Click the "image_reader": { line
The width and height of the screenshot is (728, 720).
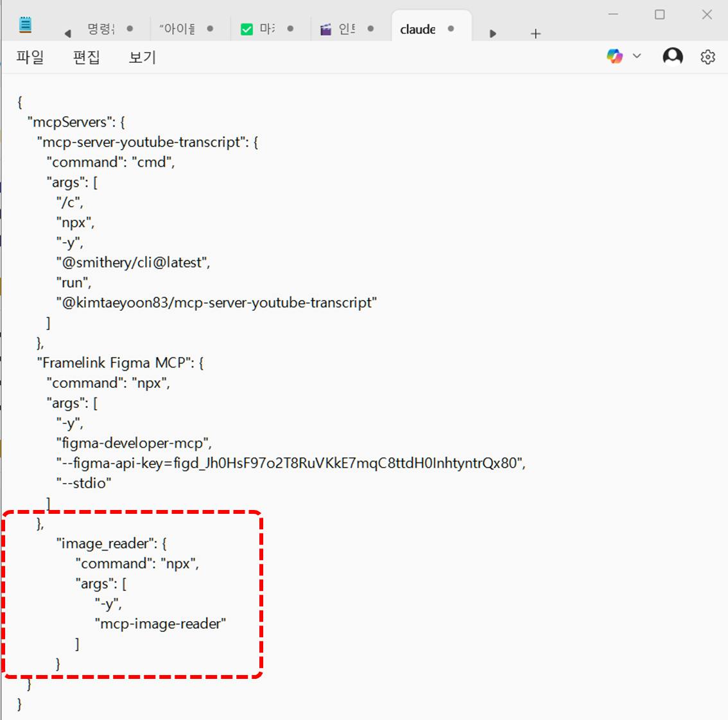click(x=112, y=543)
